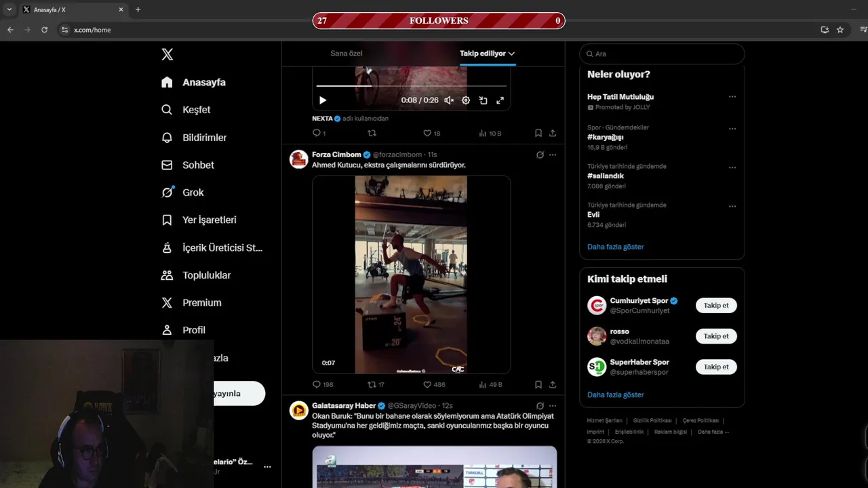Reply to Forza Cimbom post 198
The width and height of the screenshot is (868, 488).
pyautogui.click(x=322, y=384)
